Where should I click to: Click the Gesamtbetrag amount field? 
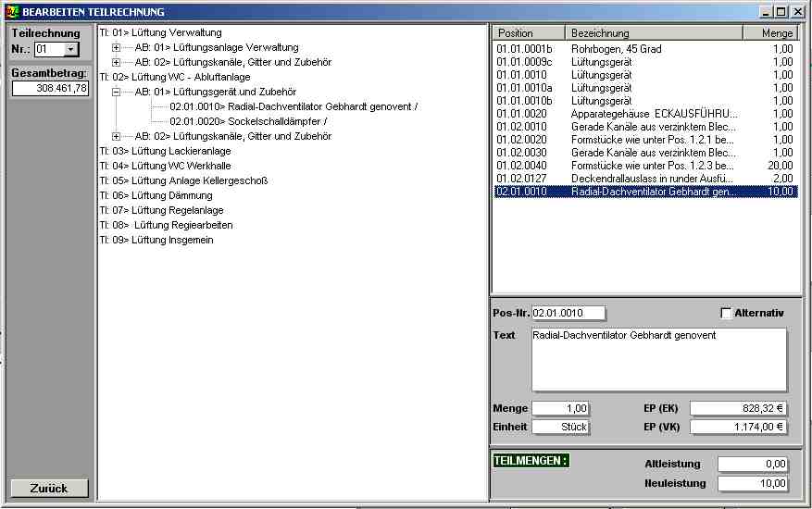[50, 89]
